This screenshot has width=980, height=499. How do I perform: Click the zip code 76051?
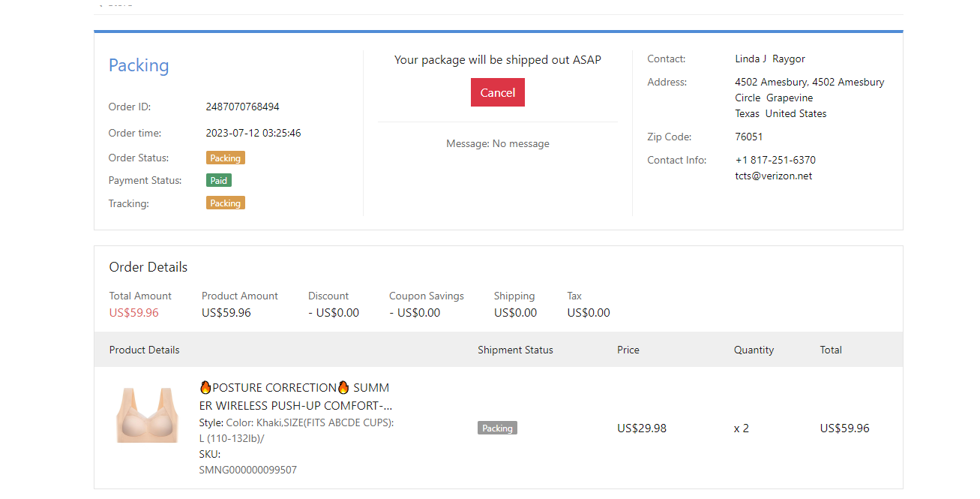tap(748, 137)
